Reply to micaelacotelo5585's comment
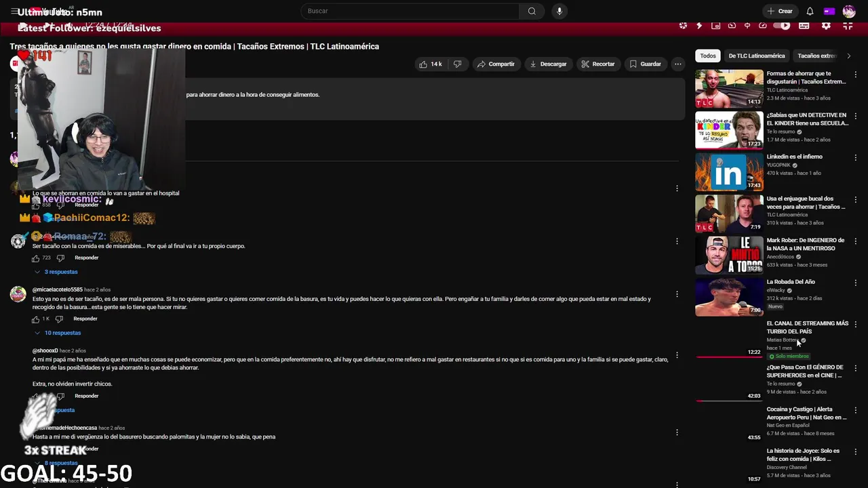 point(85,319)
